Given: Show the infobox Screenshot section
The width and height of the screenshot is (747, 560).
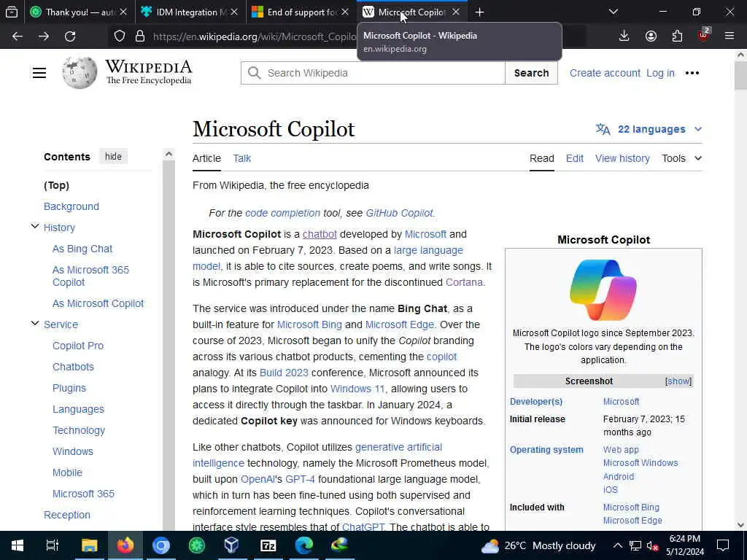Looking at the screenshot, I should [x=678, y=381].
